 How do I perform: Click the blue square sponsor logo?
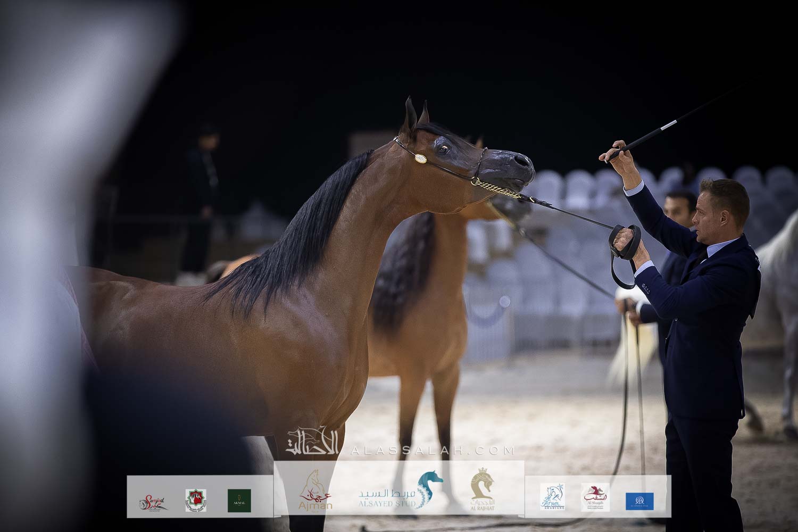pos(639,501)
